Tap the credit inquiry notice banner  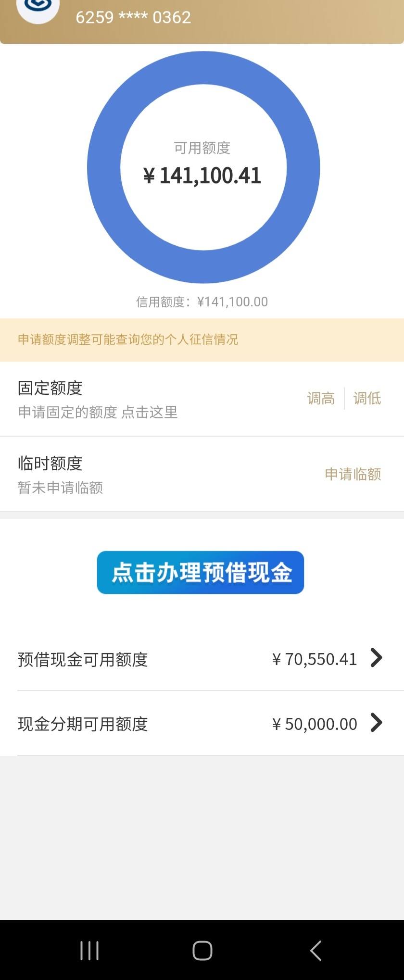202,339
